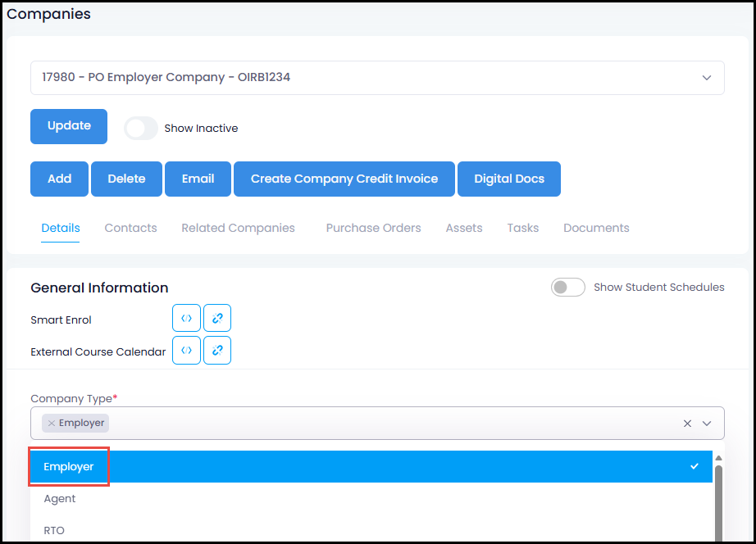Click External Course Calendar embed code icon
Viewport: 756px width, 544px height.
[186, 350]
